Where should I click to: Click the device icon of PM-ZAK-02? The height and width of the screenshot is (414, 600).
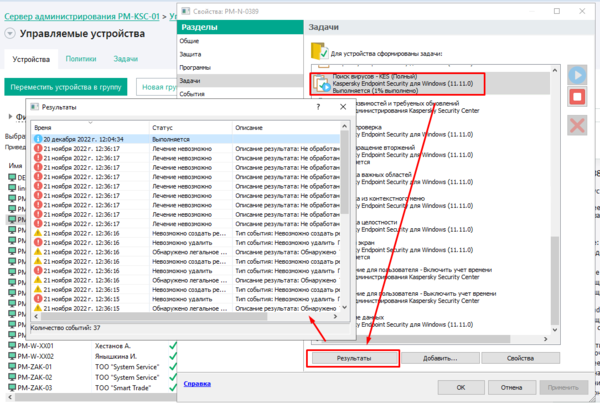[x=12, y=377]
